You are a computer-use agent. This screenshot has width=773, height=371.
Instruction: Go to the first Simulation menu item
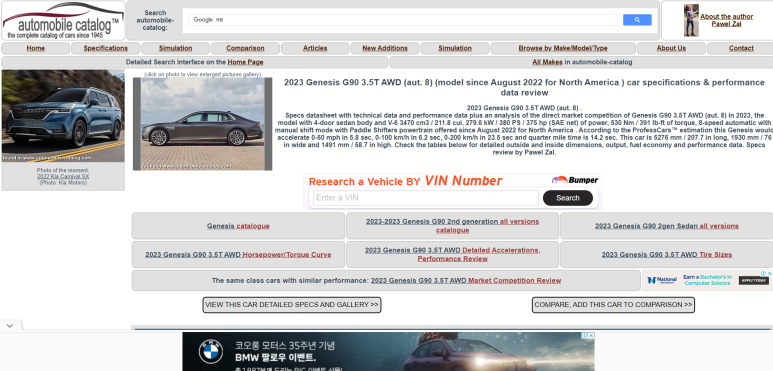click(176, 48)
